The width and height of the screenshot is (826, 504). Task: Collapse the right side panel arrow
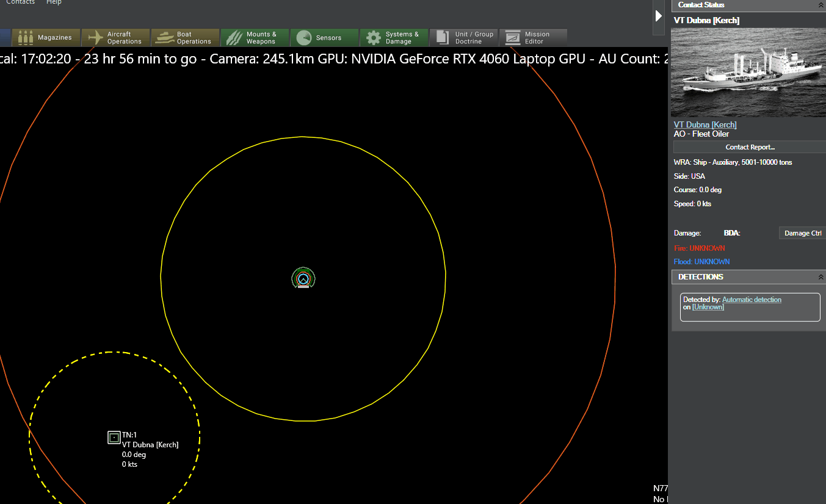pos(659,16)
